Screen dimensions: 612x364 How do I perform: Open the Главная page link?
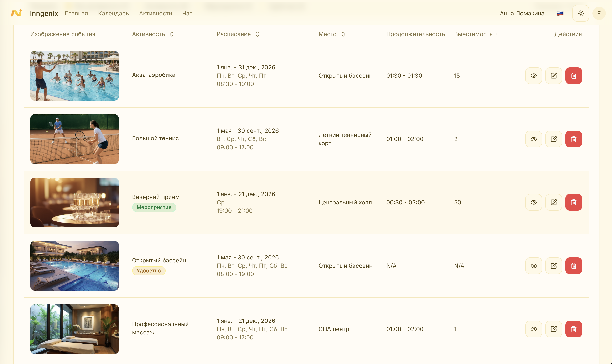(76, 13)
